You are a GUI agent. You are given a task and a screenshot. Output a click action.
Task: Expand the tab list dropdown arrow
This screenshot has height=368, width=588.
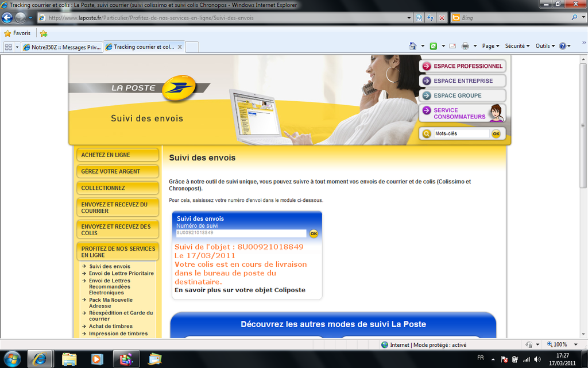[17, 47]
